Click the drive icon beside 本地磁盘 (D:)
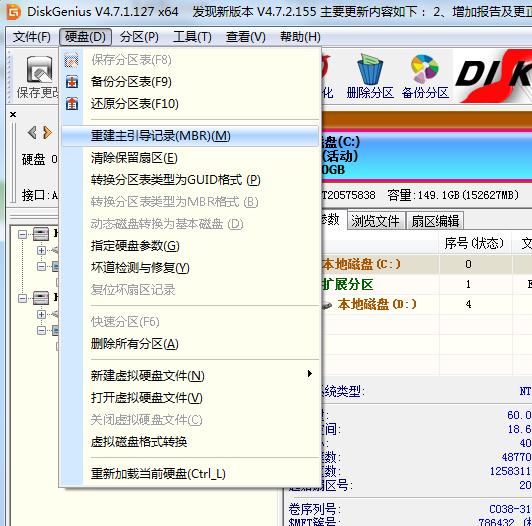Viewport: 532px width, 526px height. click(x=326, y=304)
